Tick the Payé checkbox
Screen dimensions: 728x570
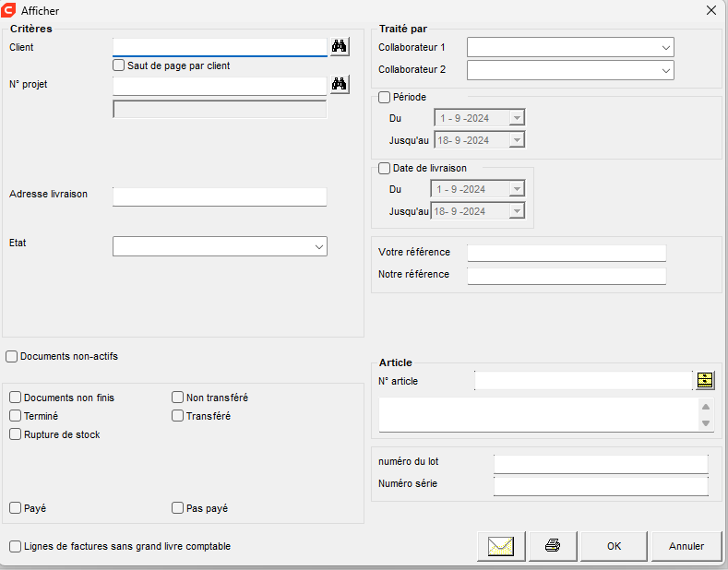16,508
